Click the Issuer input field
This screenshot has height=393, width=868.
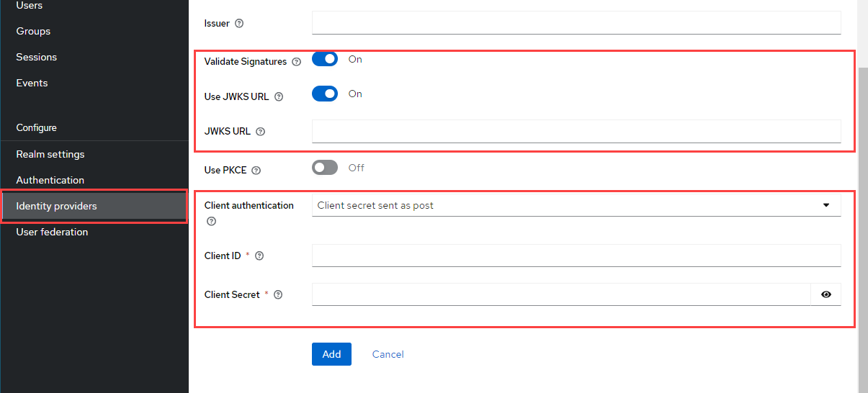tap(576, 22)
